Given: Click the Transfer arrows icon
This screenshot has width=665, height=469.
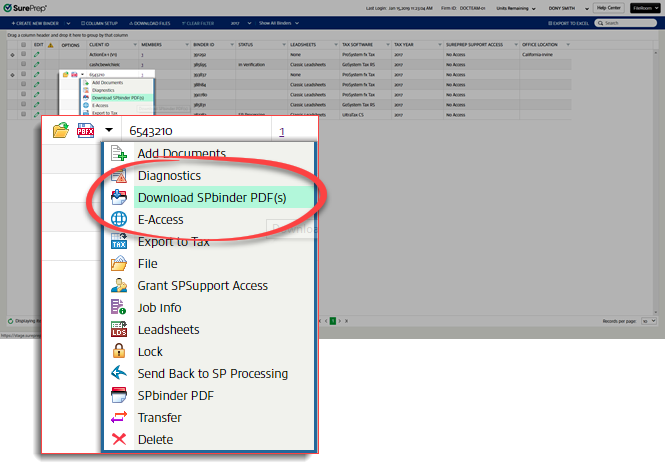Looking at the screenshot, I should (120, 418).
